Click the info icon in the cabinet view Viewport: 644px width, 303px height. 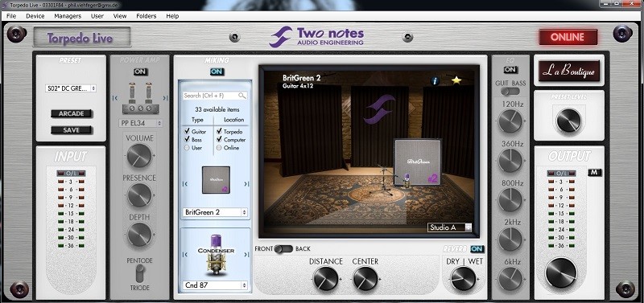[436, 80]
